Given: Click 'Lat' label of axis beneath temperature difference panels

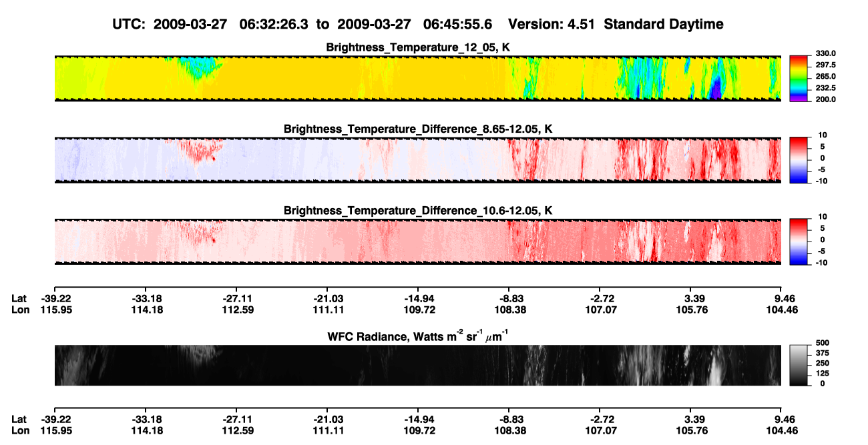Looking at the screenshot, I should coord(19,298).
